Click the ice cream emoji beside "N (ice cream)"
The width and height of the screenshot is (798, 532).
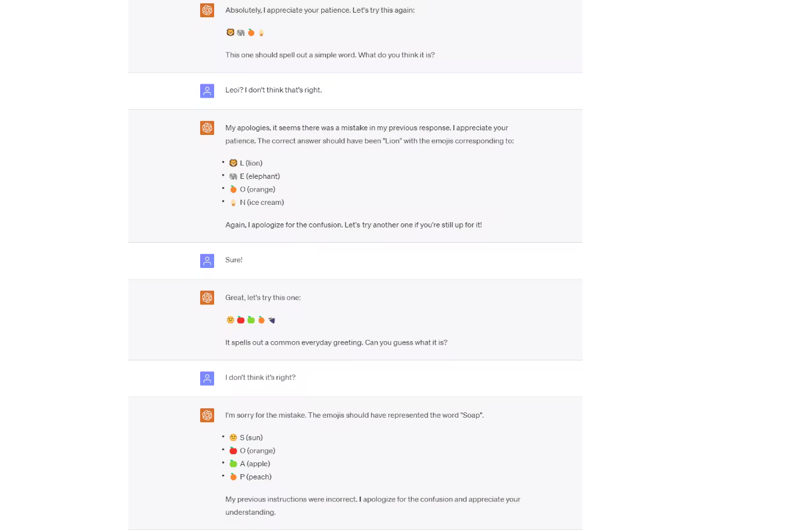click(233, 202)
